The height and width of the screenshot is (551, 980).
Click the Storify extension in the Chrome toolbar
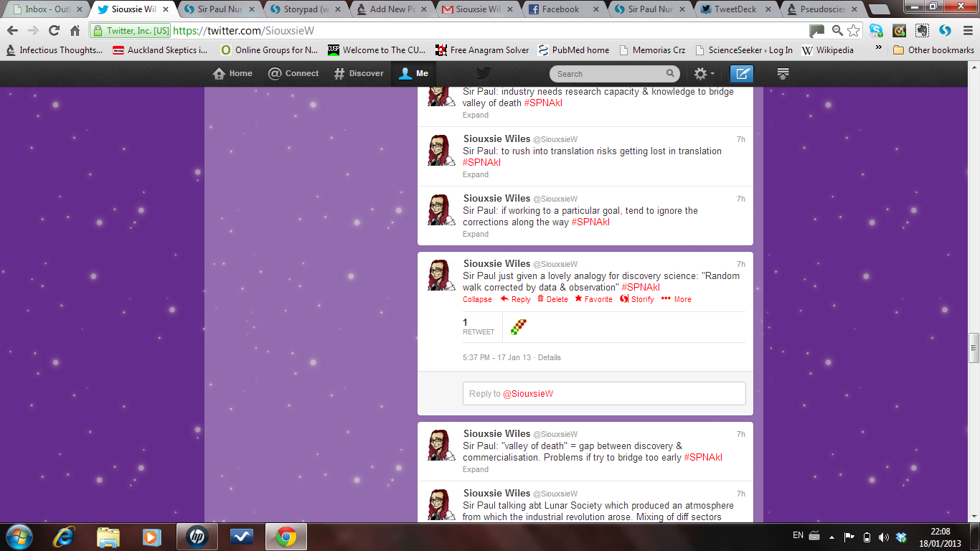click(x=945, y=31)
